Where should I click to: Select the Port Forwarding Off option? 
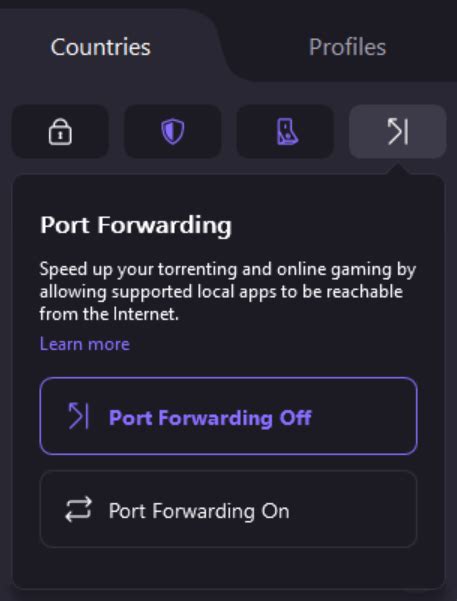(x=228, y=416)
